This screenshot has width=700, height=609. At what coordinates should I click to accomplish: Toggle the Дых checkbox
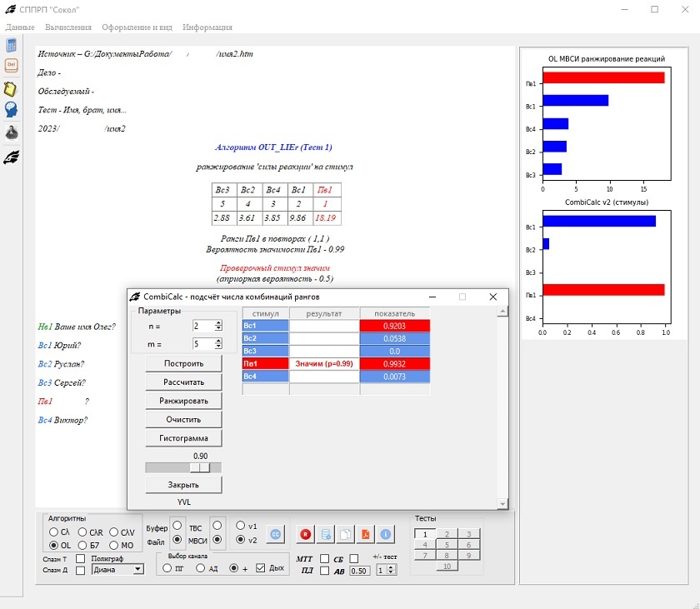click(x=261, y=568)
